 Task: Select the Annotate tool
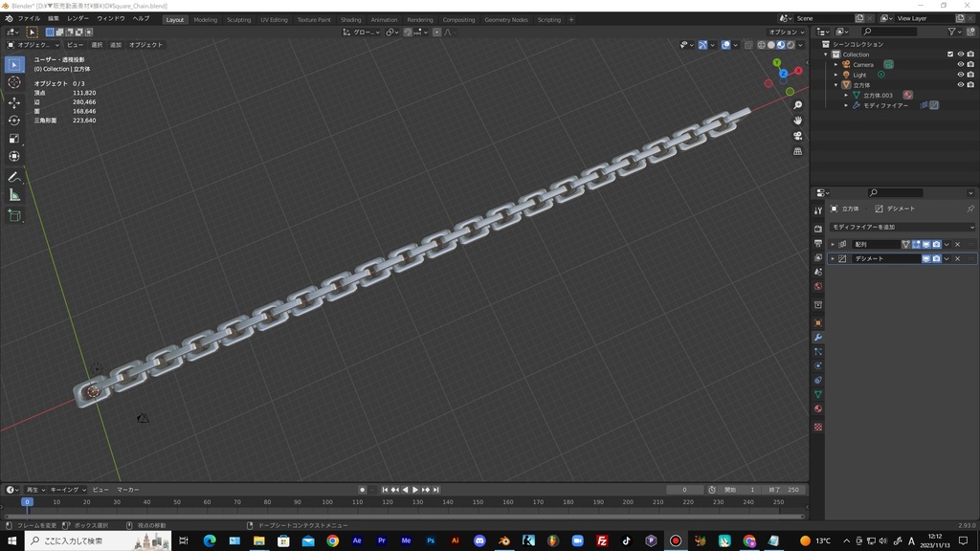click(13, 176)
